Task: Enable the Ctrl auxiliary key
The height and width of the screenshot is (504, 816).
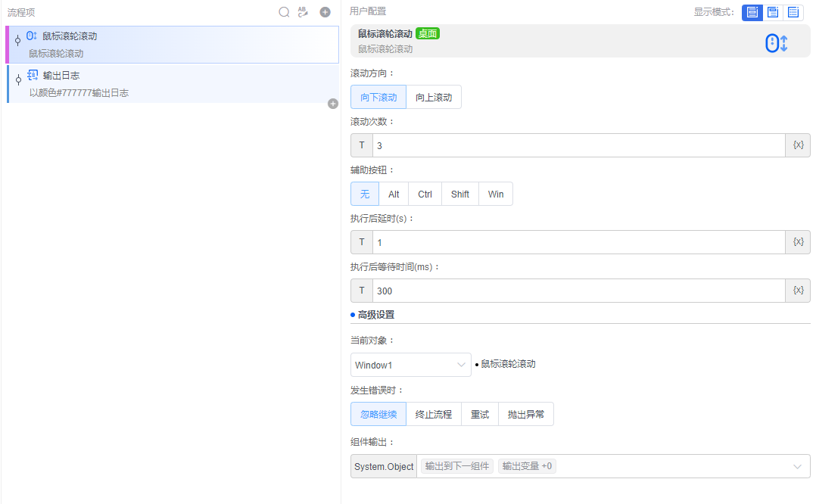Action: tap(424, 194)
